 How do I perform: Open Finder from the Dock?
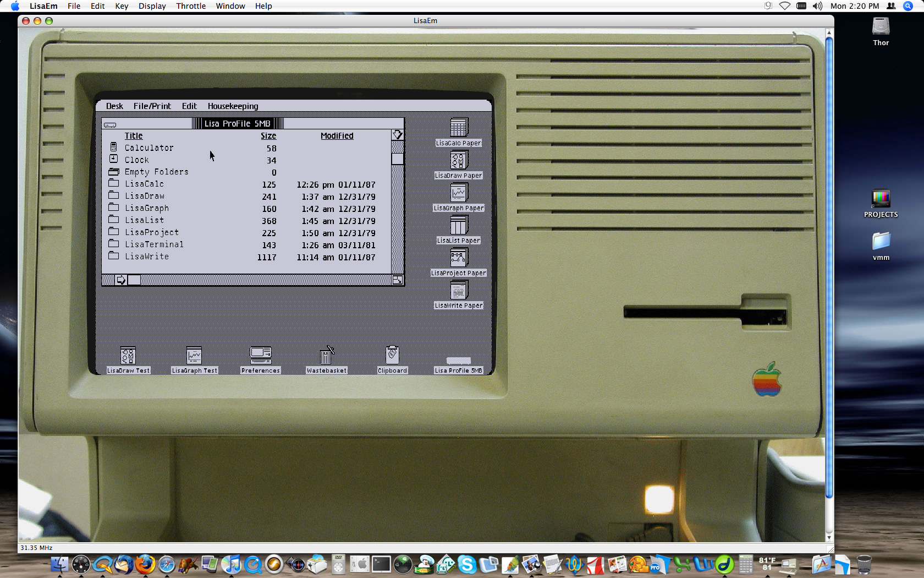59,564
